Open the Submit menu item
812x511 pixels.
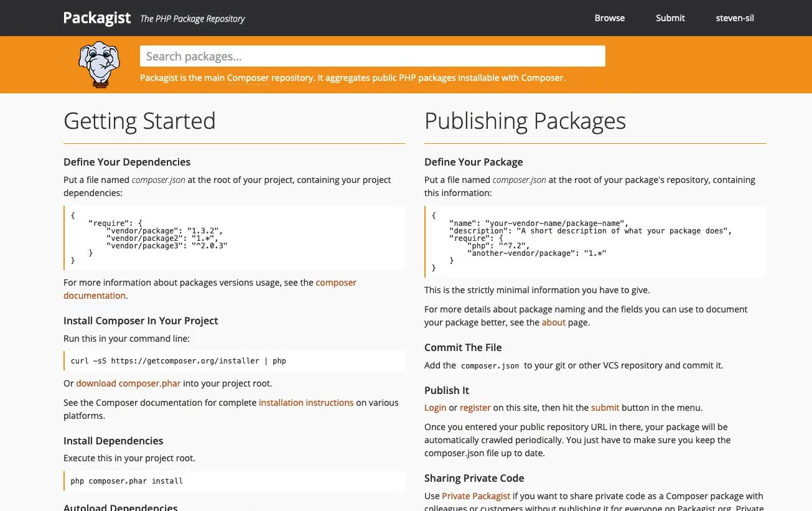[670, 17]
